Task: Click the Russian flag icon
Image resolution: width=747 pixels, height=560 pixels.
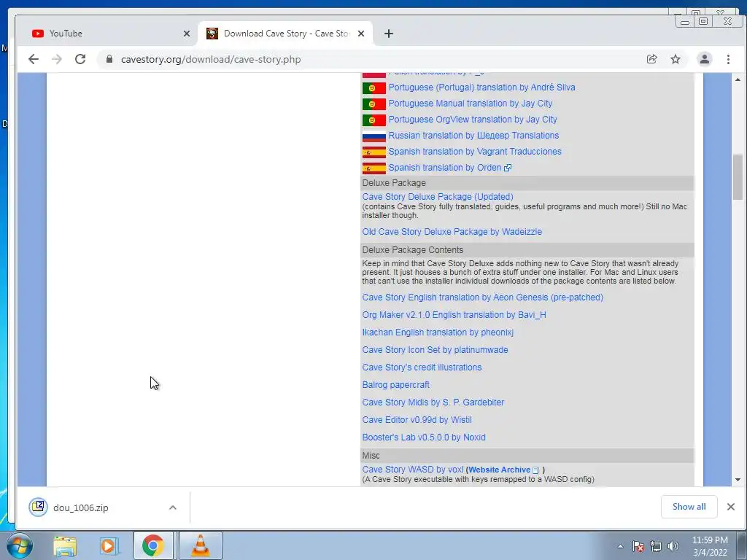Action: tap(374, 136)
